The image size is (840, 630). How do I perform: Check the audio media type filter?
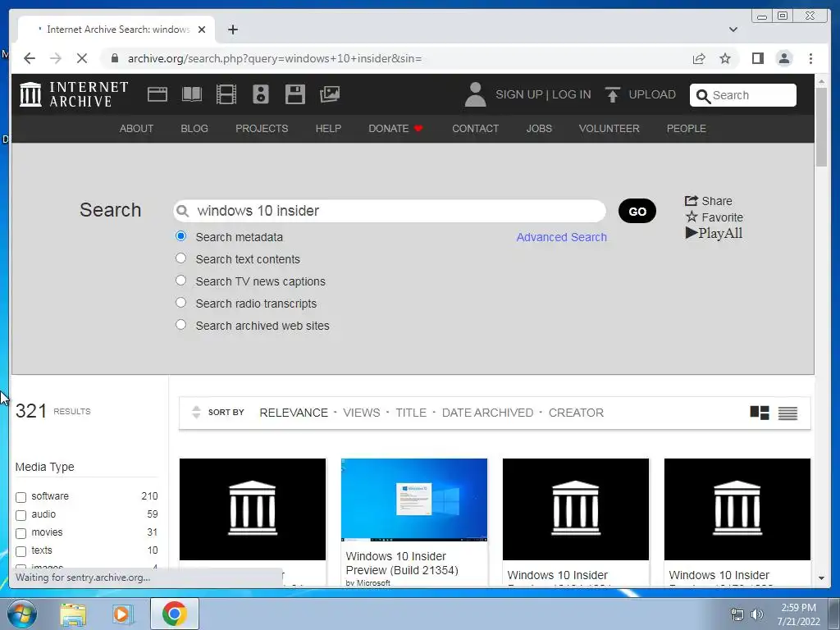21,515
